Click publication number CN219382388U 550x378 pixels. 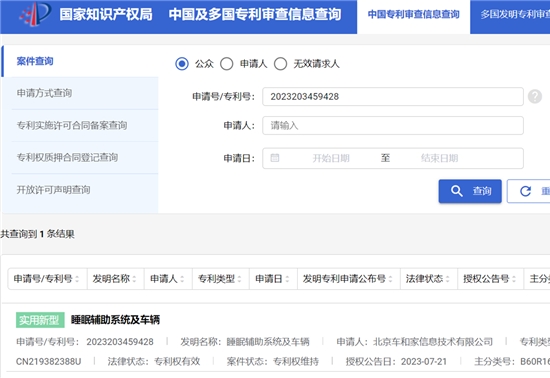coord(48,361)
